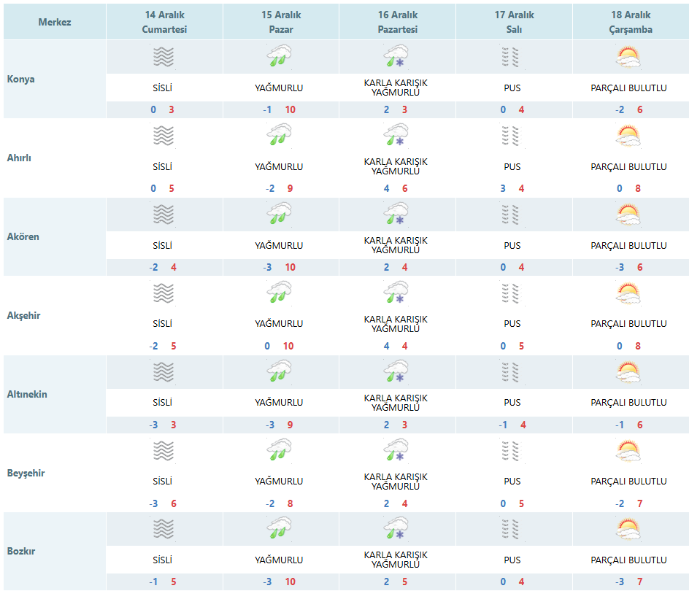Open the Akşehir district row label

coord(24,315)
